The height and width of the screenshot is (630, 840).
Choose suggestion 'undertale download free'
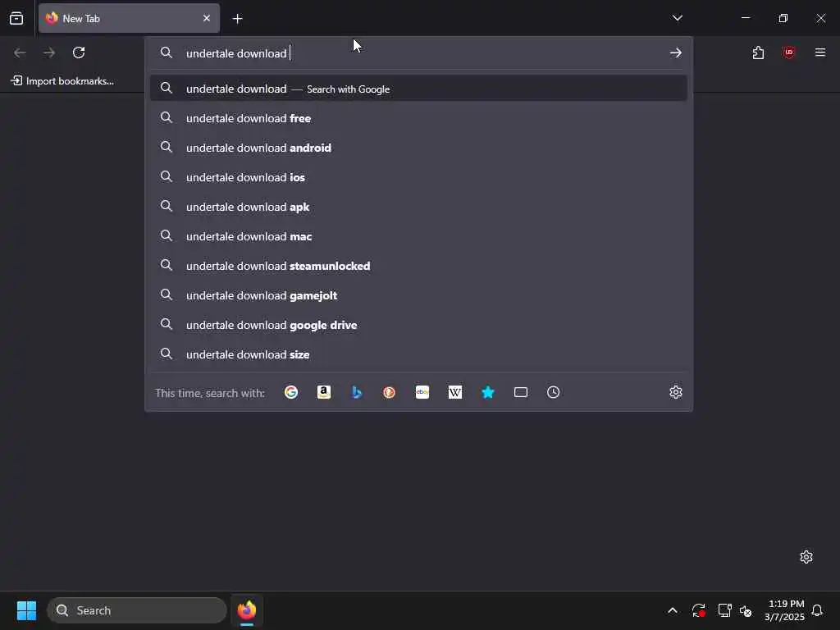pos(418,118)
